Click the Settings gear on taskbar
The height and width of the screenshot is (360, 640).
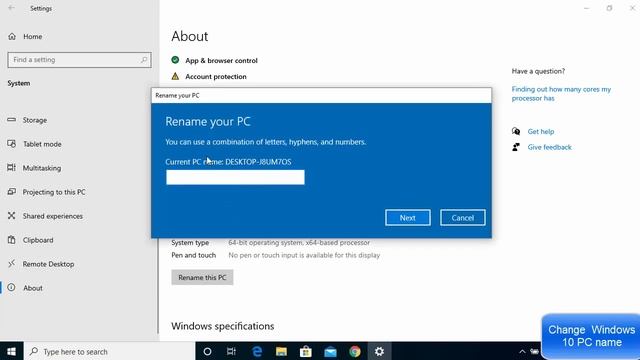[x=379, y=351]
